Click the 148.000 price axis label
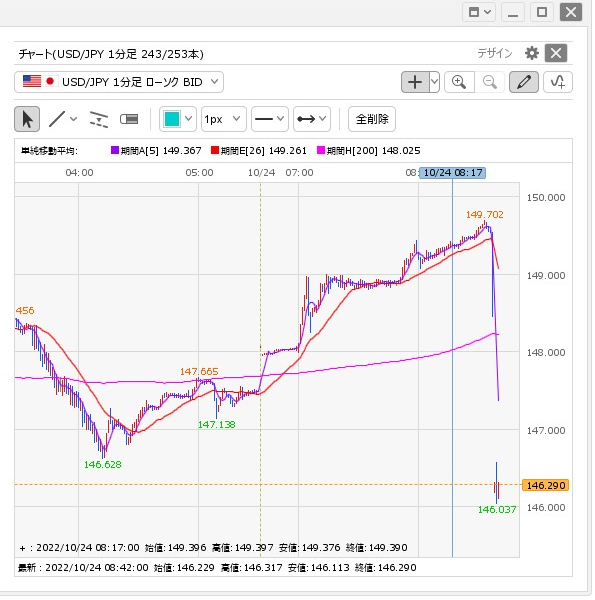Screen dimensions: 595x600 click(x=546, y=353)
